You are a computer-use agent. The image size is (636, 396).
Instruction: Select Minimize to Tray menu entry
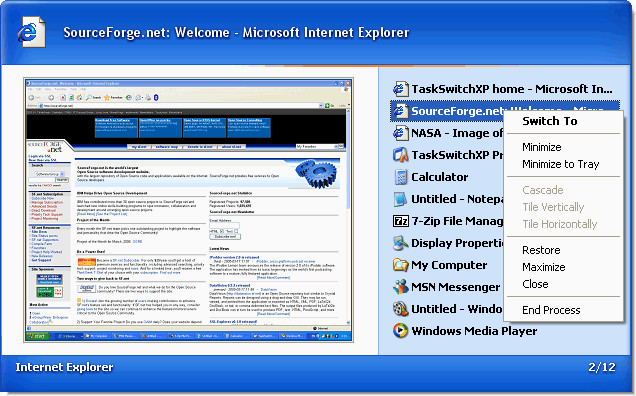tap(561, 164)
